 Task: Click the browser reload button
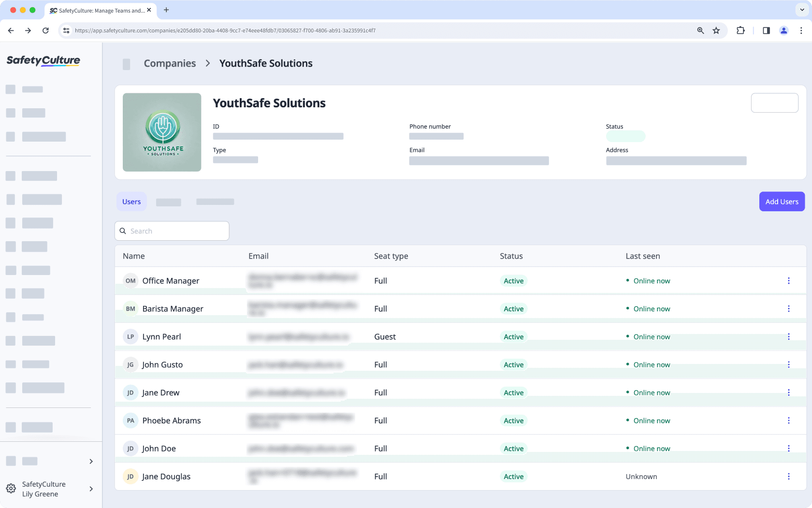point(45,30)
